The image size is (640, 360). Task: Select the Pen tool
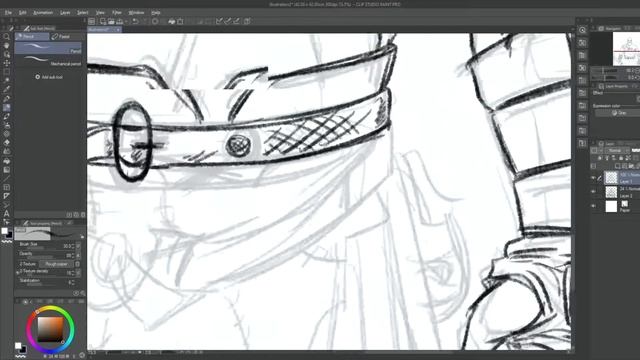pos(7,98)
